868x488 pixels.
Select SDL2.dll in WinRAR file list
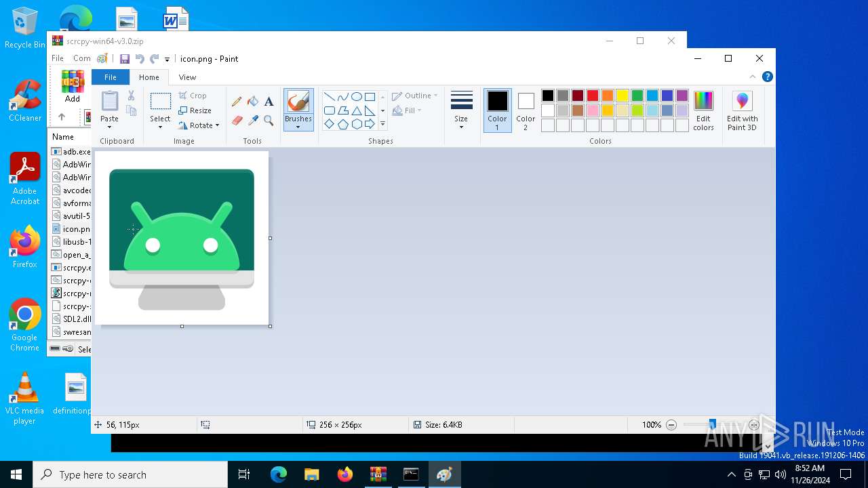(71, 319)
